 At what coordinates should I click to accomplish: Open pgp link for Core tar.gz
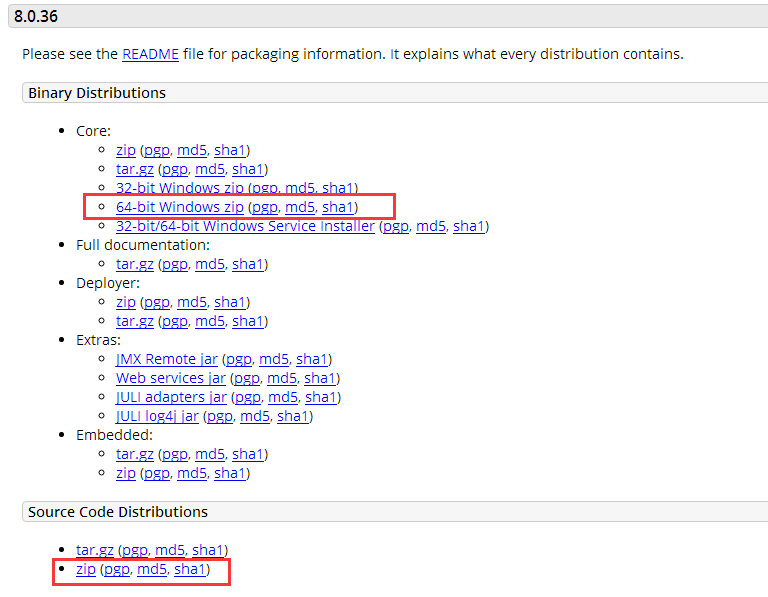coord(175,169)
